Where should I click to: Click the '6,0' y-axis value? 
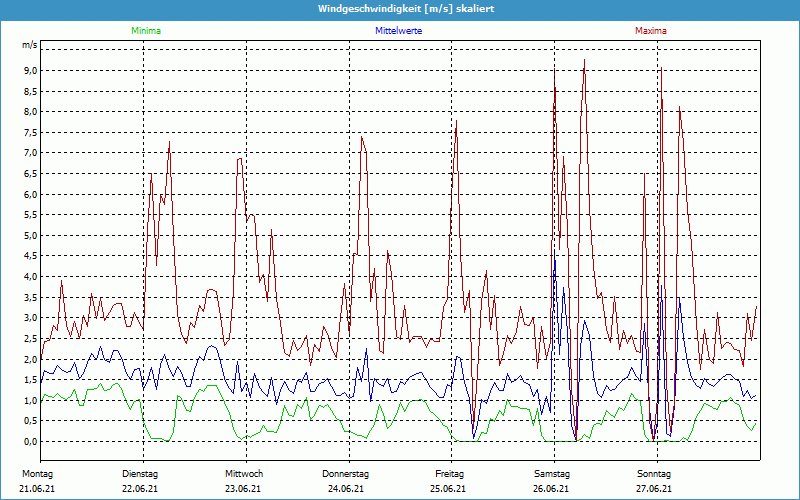pos(31,194)
